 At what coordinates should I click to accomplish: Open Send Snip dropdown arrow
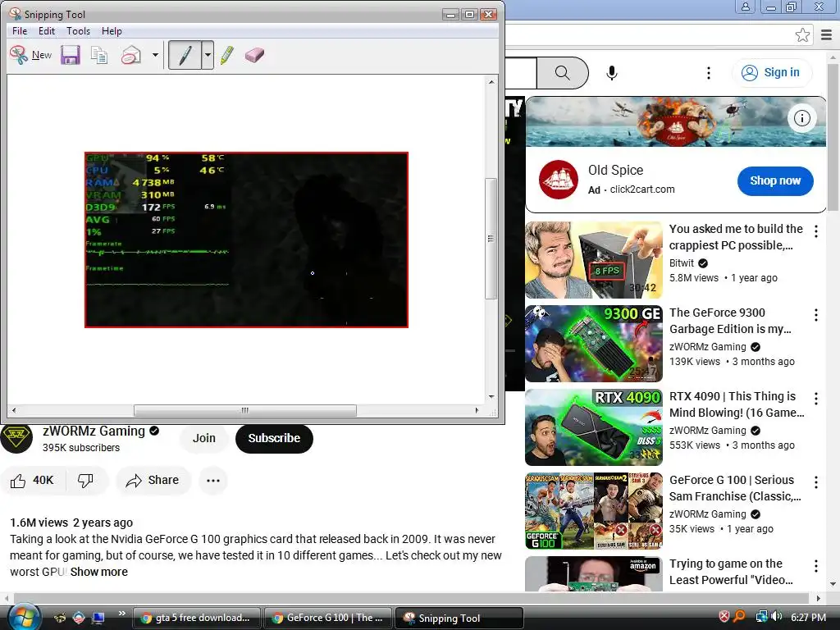(x=155, y=55)
